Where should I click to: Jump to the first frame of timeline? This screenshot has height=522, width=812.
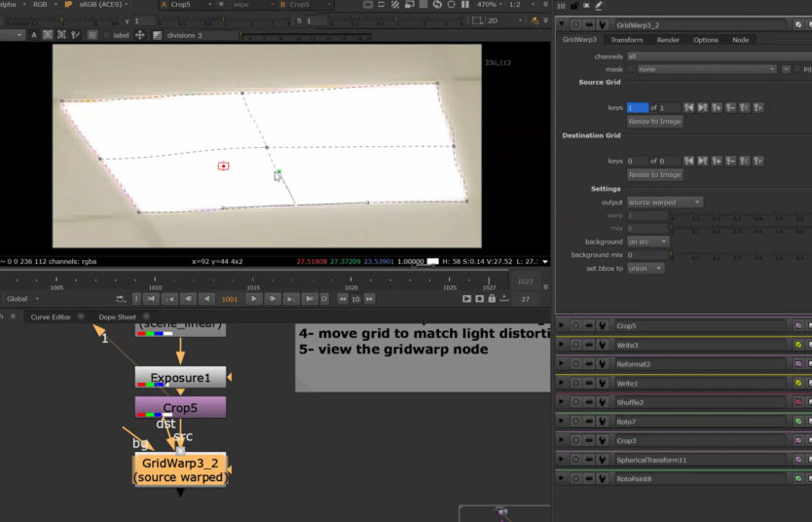151,299
